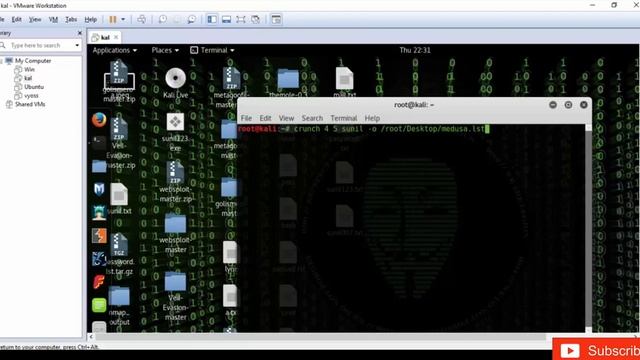The width and height of the screenshot is (640, 360).
Task: Open the green notes dock icon
Action: [x=99, y=305]
